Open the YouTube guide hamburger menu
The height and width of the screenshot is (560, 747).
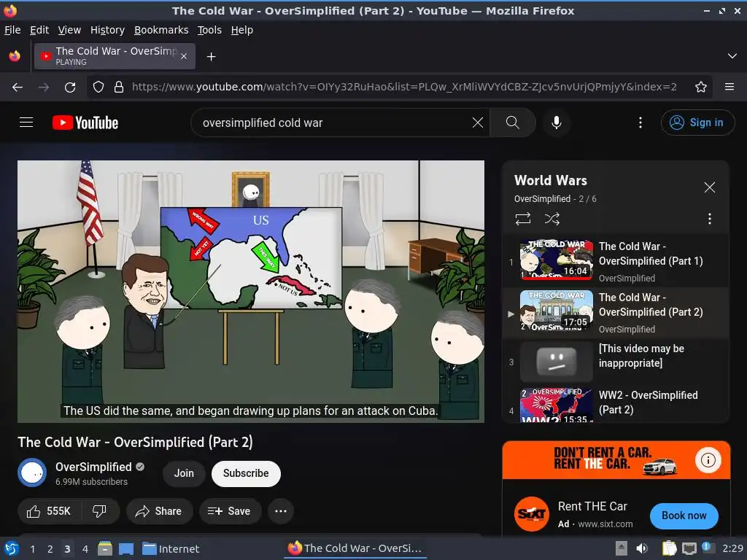pyautogui.click(x=26, y=122)
